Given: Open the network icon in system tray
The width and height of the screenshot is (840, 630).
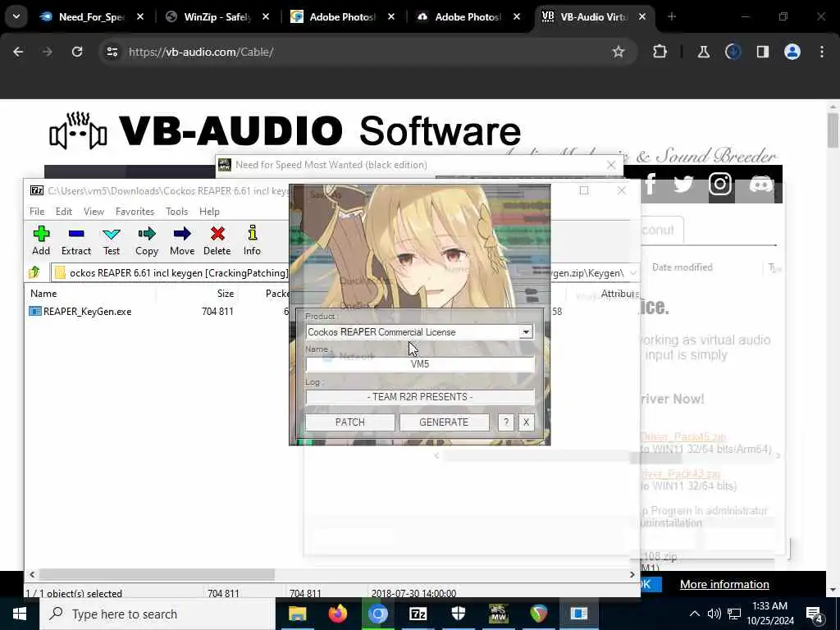Looking at the screenshot, I should 734,614.
